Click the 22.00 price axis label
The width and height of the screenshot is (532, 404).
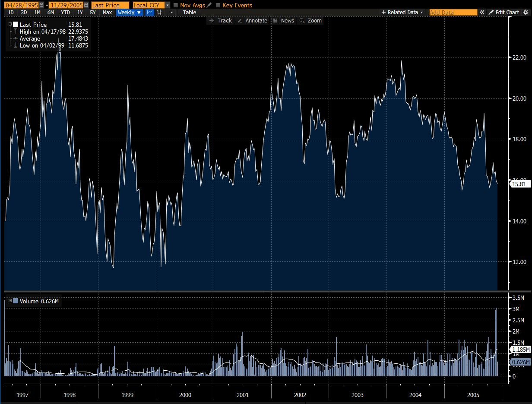519,57
